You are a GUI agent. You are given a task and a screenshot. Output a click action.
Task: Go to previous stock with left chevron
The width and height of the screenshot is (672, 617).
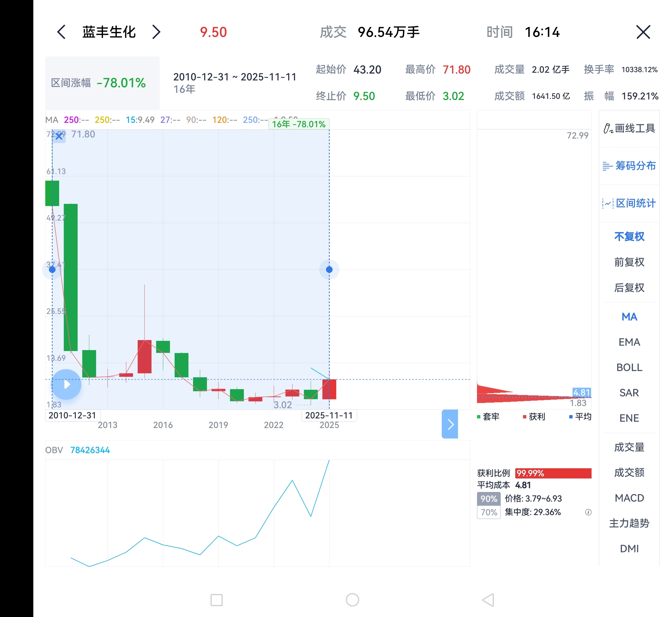(61, 32)
